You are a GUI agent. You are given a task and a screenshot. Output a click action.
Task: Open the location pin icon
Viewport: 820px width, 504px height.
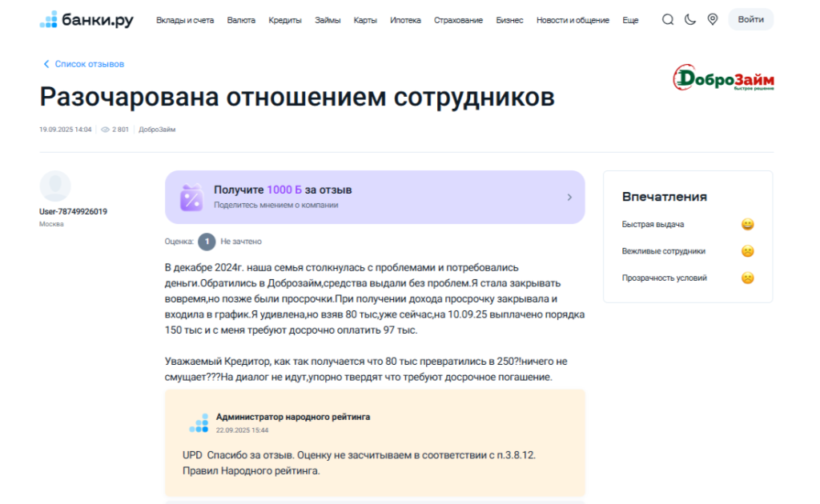point(712,20)
